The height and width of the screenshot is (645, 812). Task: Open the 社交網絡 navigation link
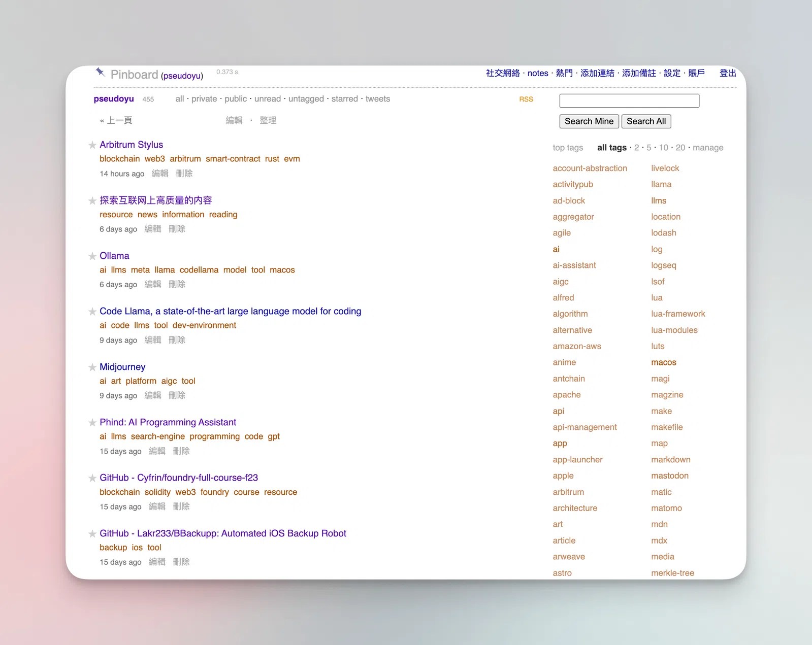click(503, 73)
